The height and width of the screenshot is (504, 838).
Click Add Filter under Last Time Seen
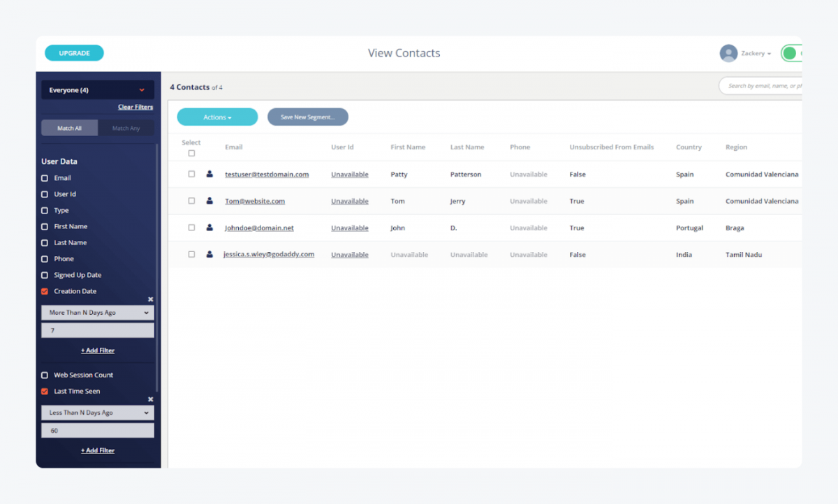pyautogui.click(x=98, y=450)
